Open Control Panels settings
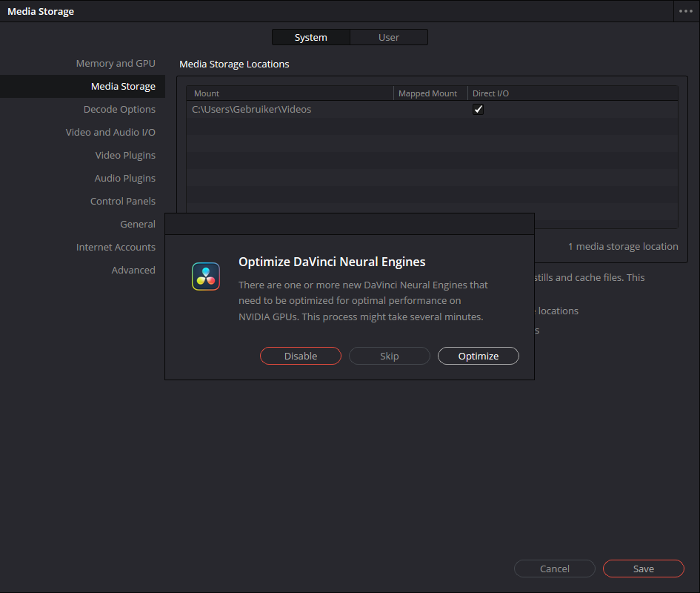 [x=123, y=201]
